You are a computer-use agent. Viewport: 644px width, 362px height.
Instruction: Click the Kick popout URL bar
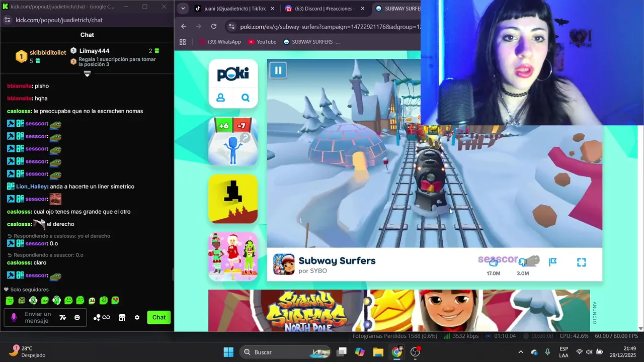click(x=59, y=20)
